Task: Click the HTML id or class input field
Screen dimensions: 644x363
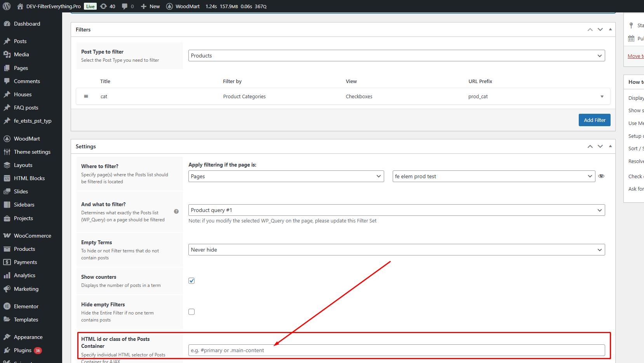Action: pos(397,350)
